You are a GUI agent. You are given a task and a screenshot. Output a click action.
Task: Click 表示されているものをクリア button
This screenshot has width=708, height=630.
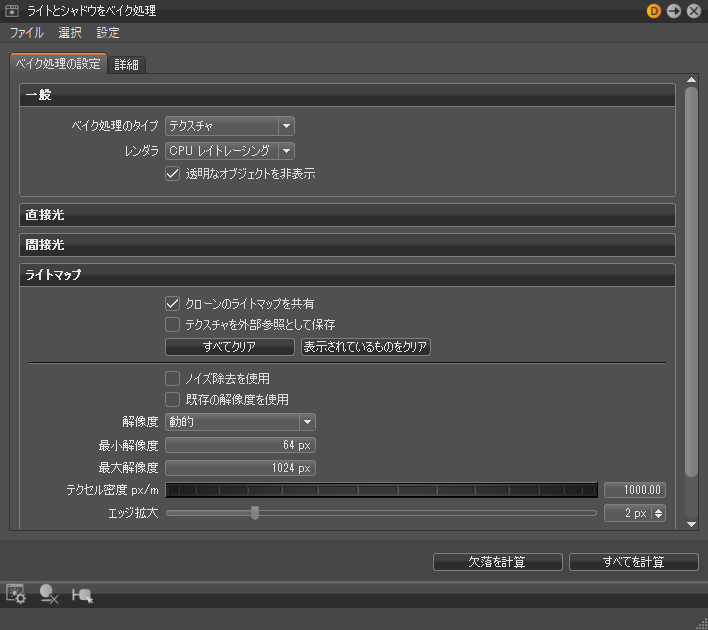point(366,347)
